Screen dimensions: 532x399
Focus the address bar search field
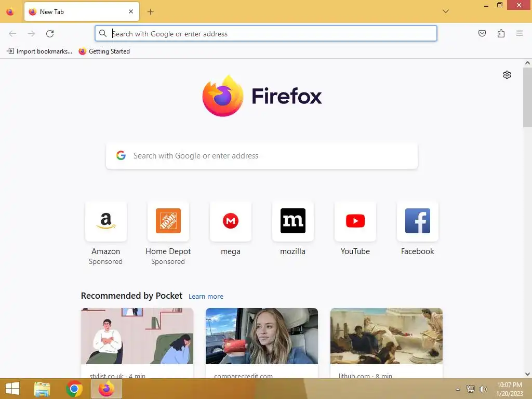click(265, 34)
